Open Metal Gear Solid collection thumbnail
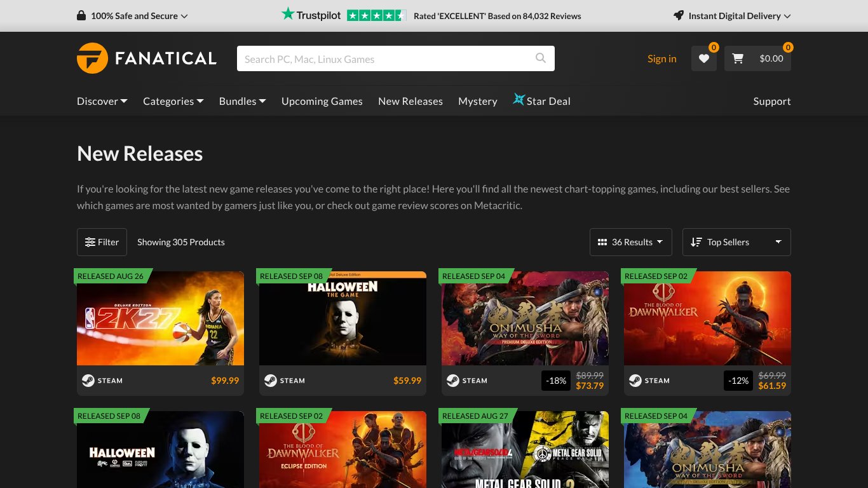This screenshot has width=868, height=488. pyautogui.click(x=525, y=449)
